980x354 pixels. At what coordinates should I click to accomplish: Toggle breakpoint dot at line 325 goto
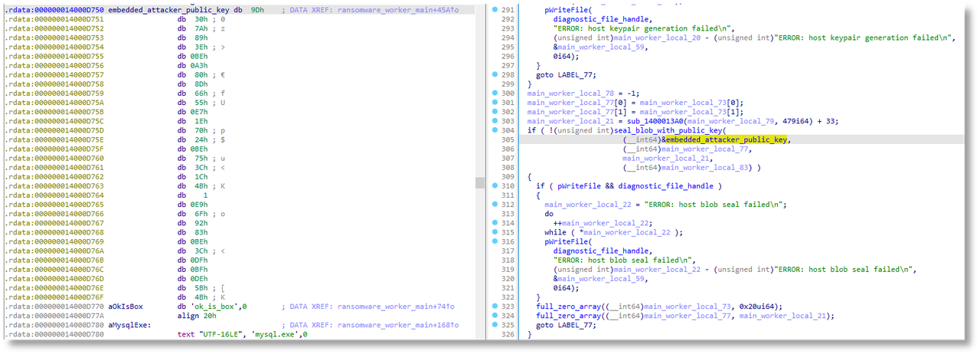click(x=495, y=325)
